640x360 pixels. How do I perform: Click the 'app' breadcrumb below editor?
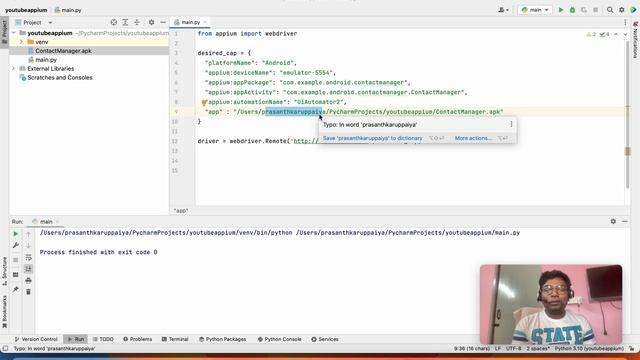(181, 211)
